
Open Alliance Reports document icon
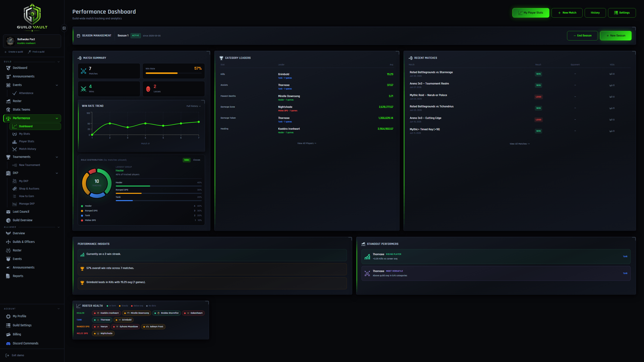click(x=8, y=276)
